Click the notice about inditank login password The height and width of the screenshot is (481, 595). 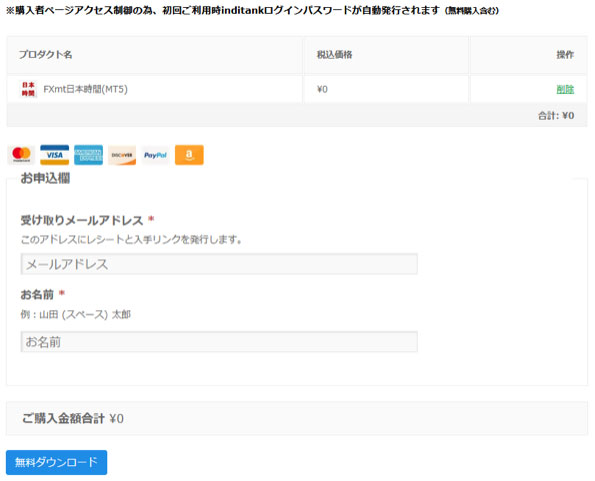click(x=252, y=10)
